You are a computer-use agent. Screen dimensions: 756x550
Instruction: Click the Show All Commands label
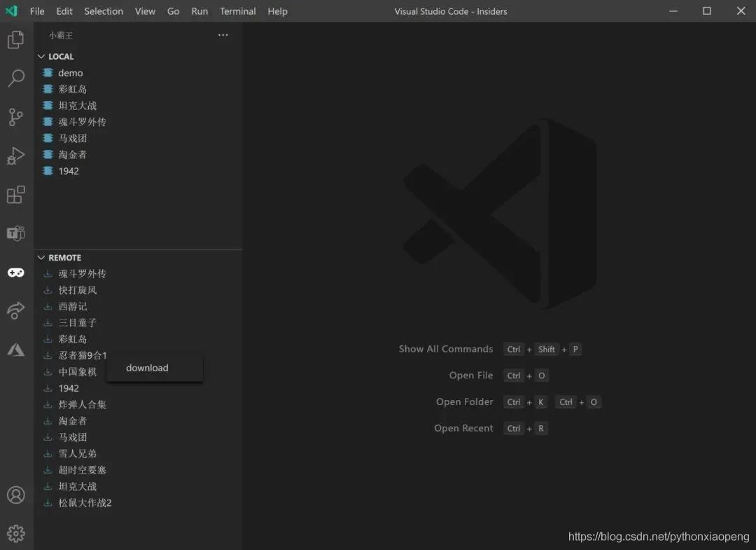point(446,349)
